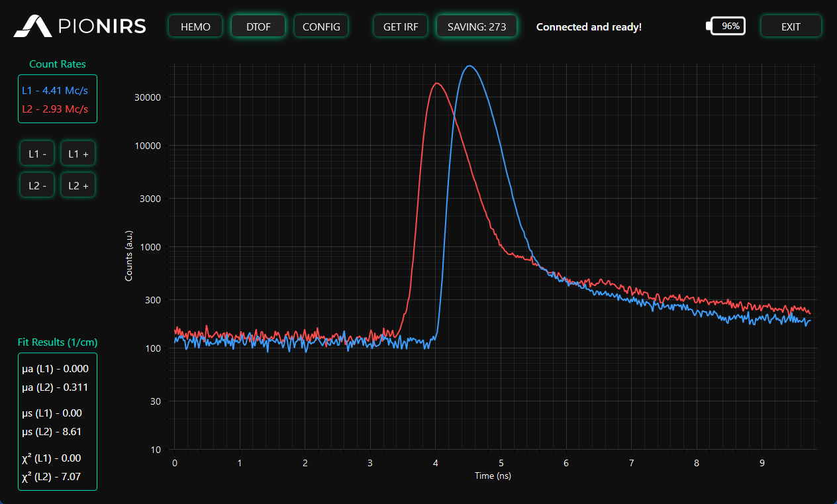Click the PIONIRS logo

coord(80,26)
